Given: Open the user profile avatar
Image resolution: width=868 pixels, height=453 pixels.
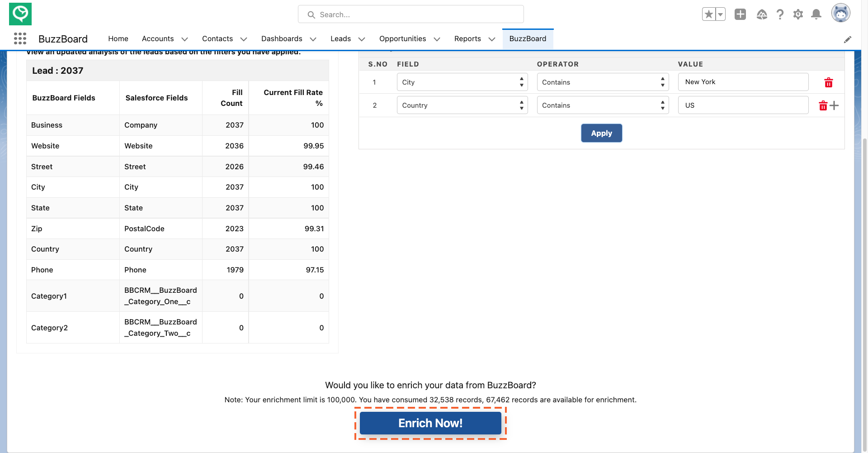Looking at the screenshot, I should [840, 13].
